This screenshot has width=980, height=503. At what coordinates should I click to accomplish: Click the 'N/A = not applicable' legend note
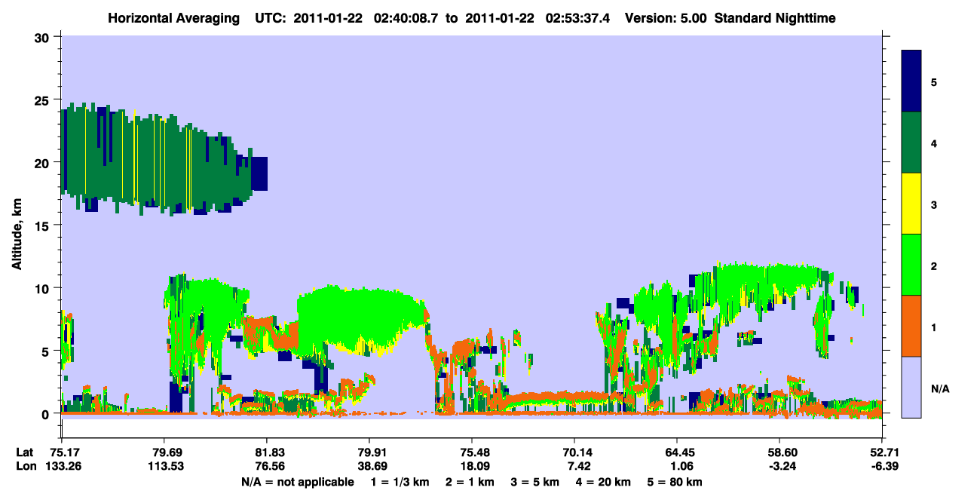coord(297,482)
